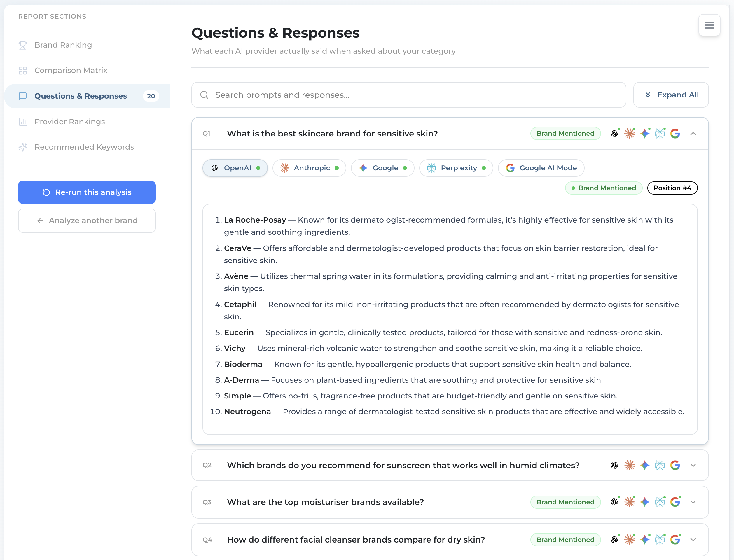The width and height of the screenshot is (734, 560).
Task: Click the OpenAI icon in Q4 row
Action: 614,540
